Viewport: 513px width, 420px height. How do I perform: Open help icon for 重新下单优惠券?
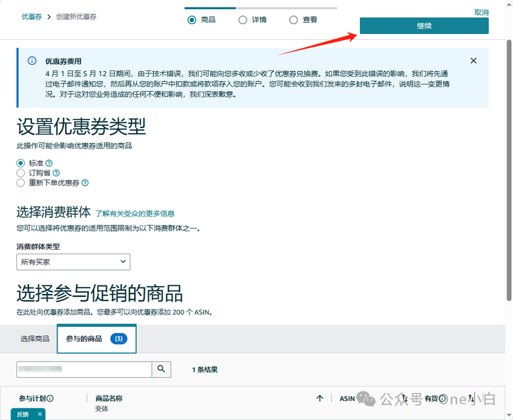click(85, 183)
